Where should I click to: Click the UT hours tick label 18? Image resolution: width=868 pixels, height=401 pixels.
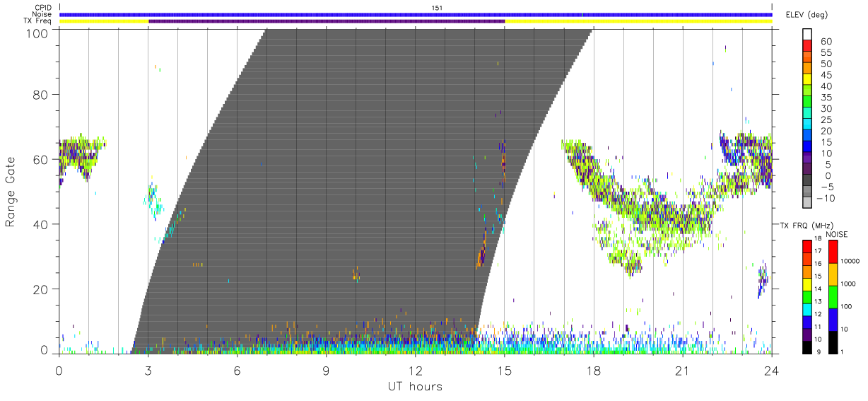tap(594, 371)
